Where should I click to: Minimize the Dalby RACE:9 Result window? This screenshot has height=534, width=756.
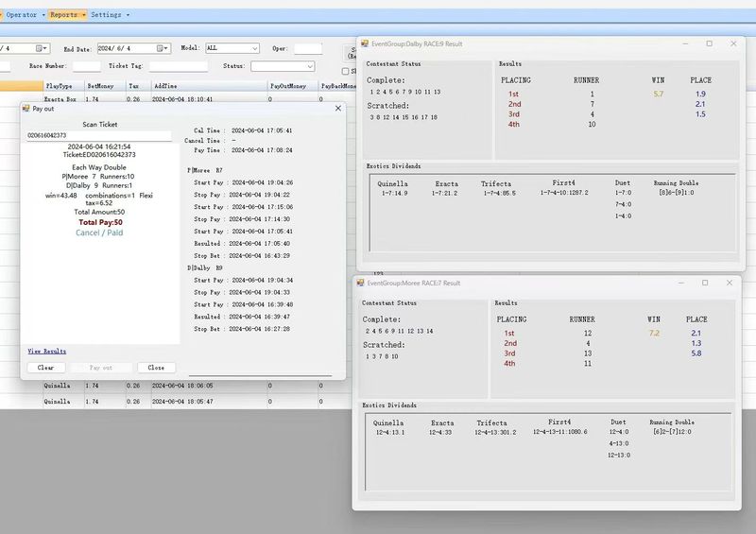[685, 43]
